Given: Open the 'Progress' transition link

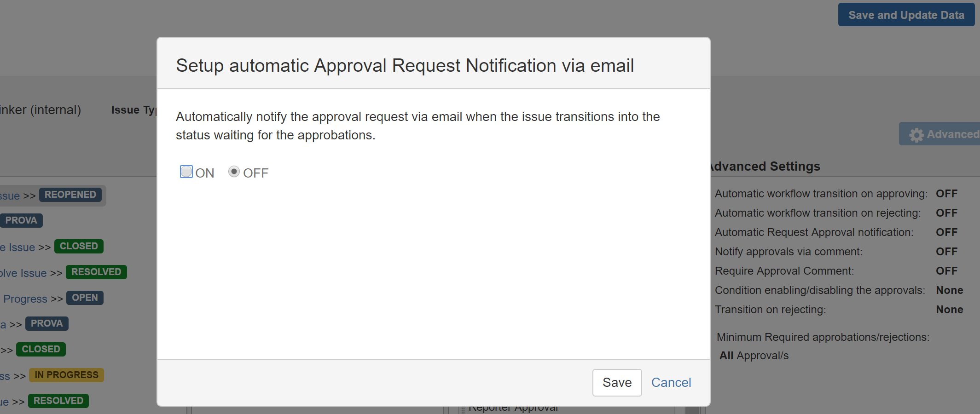Looking at the screenshot, I should (25, 299).
